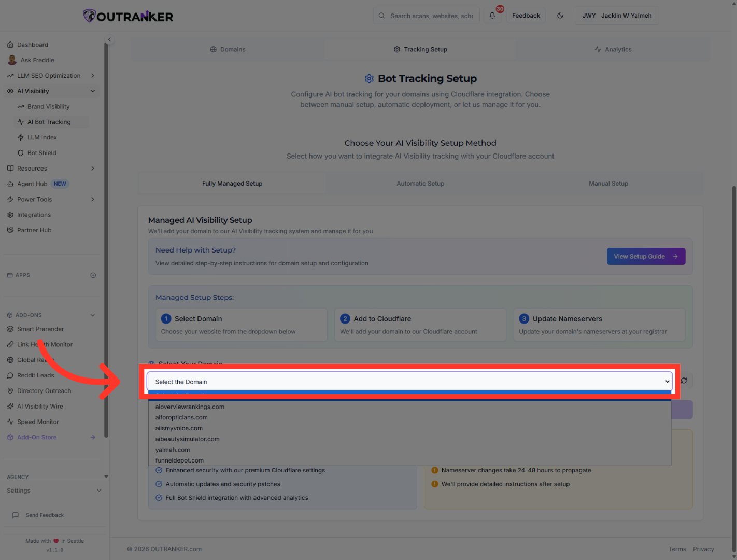The height and width of the screenshot is (560, 737).
Task: Open Partner Hub
Action: click(34, 230)
